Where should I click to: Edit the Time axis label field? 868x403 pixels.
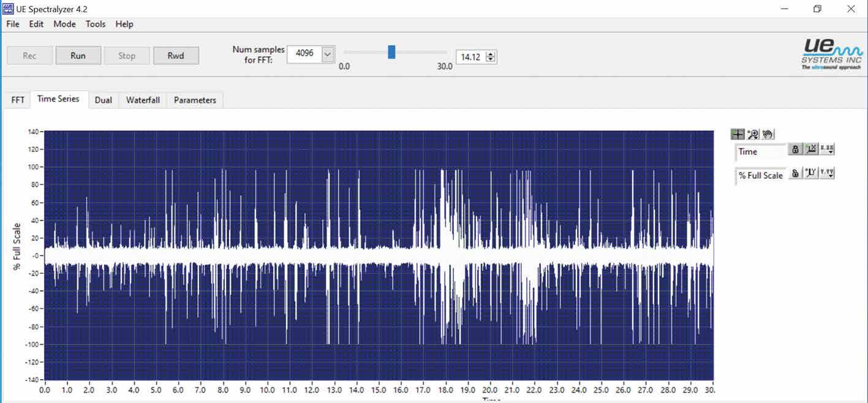coord(761,152)
